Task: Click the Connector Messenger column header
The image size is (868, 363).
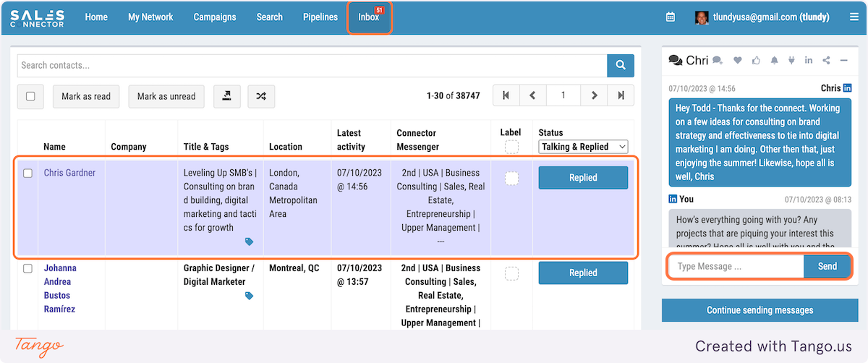Action: pos(418,140)
